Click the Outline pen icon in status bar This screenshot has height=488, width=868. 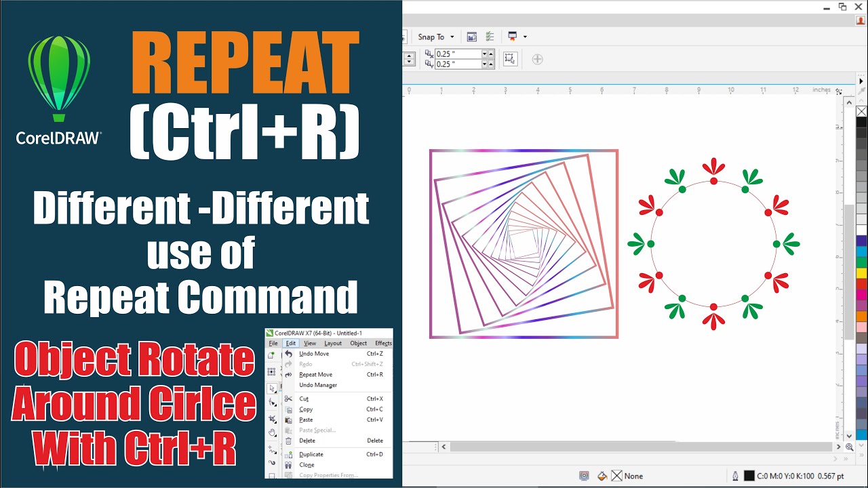point(736,476)
